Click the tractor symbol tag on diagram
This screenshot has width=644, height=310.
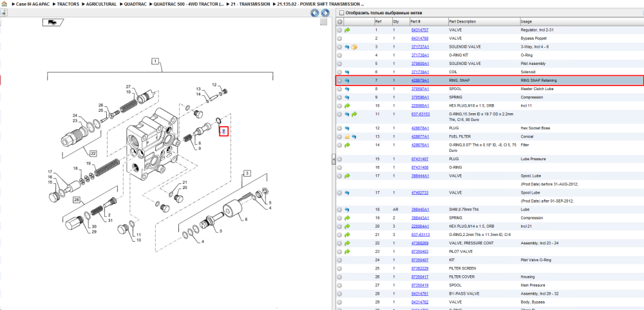(53, 23)
